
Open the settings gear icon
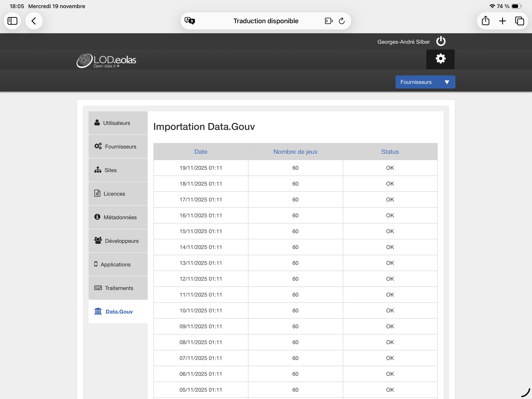click(x=440, y=59)
